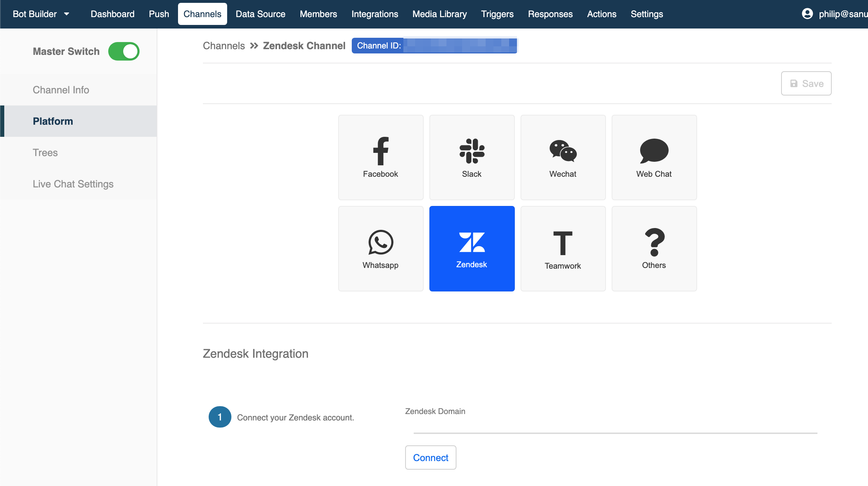Go to Triggers section
The image size is (868, 486).
point(497,14)
